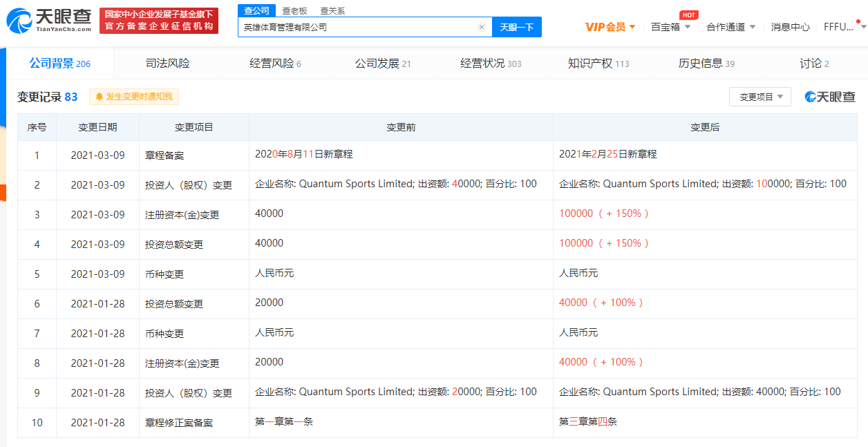
Task: Open the 司法风险 tab
Action: click(167, 64)
